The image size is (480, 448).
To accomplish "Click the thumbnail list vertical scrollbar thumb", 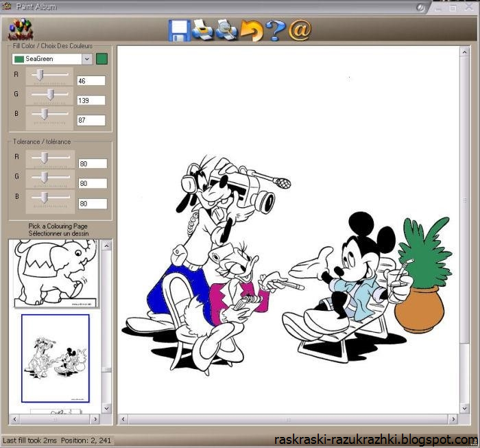I will 106,370.
